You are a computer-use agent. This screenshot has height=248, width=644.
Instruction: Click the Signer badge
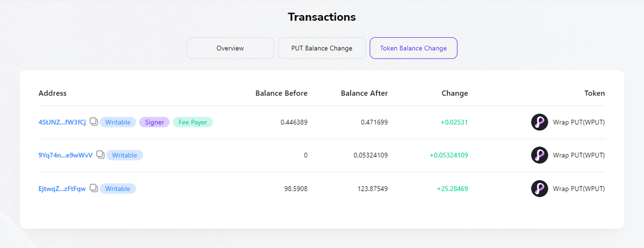(154, 122)
